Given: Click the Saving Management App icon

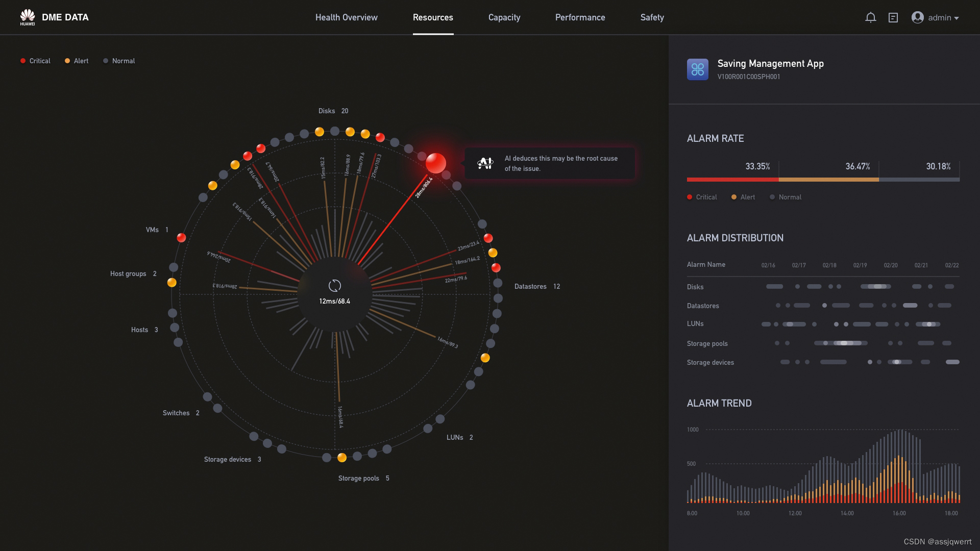Looking at the screenshot, I should tap(697, 69).
